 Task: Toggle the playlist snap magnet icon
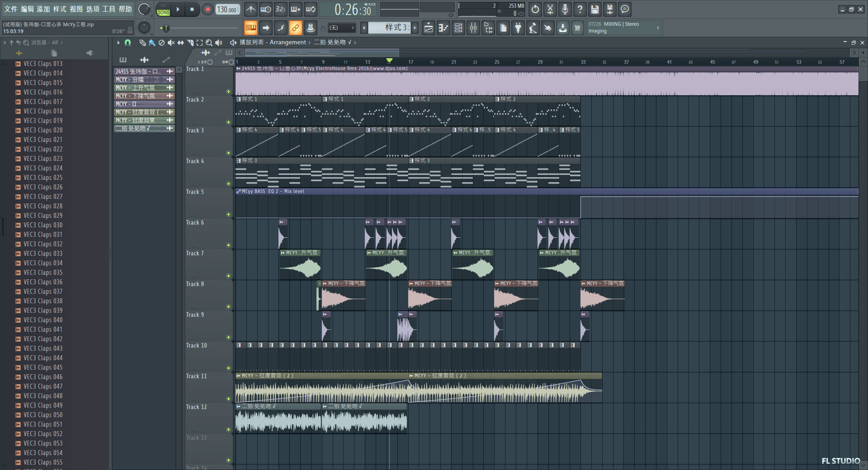(x=127, y=42)
